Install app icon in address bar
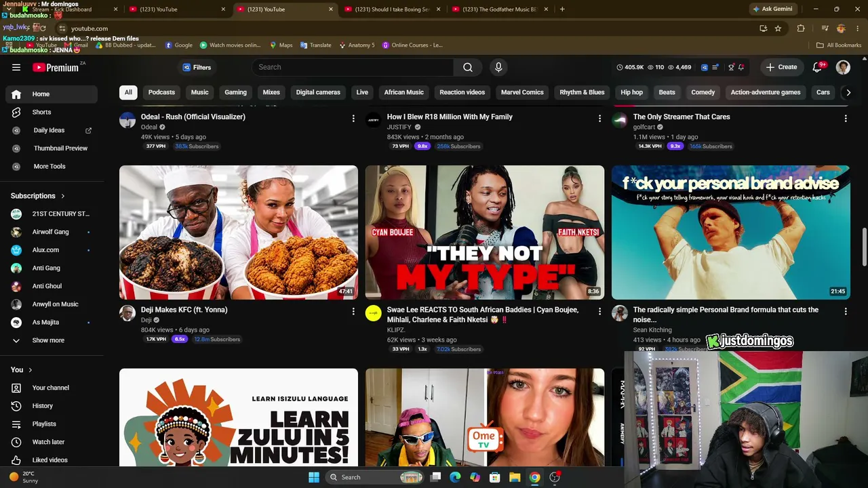Image resolution: width=868 pixels, height=488 pixels. (x=764, y=28)
